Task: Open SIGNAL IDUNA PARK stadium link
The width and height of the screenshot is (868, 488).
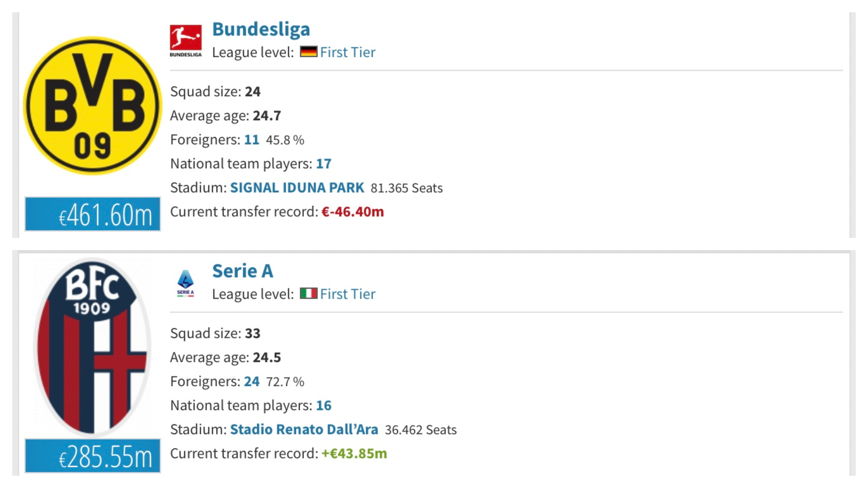Action: 297,187
